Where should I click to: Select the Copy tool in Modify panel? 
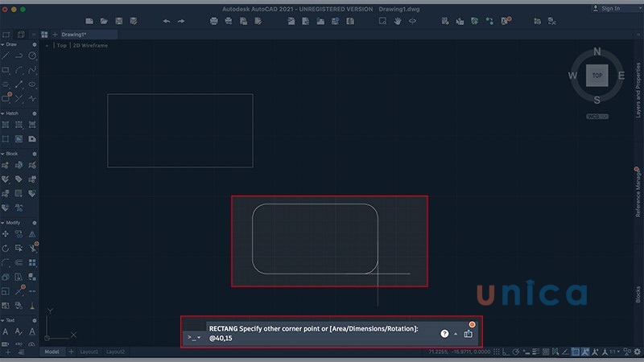coord(19,234)
